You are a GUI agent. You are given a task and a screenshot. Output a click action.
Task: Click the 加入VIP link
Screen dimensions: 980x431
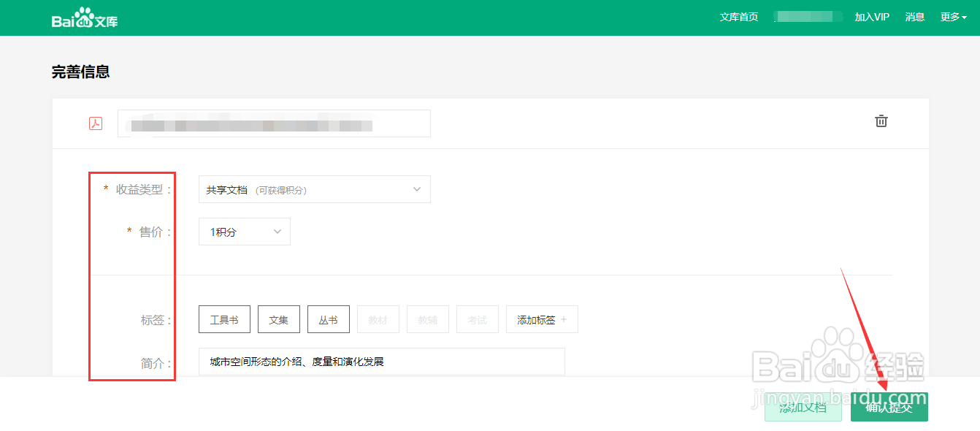click(x=872, y=17)
